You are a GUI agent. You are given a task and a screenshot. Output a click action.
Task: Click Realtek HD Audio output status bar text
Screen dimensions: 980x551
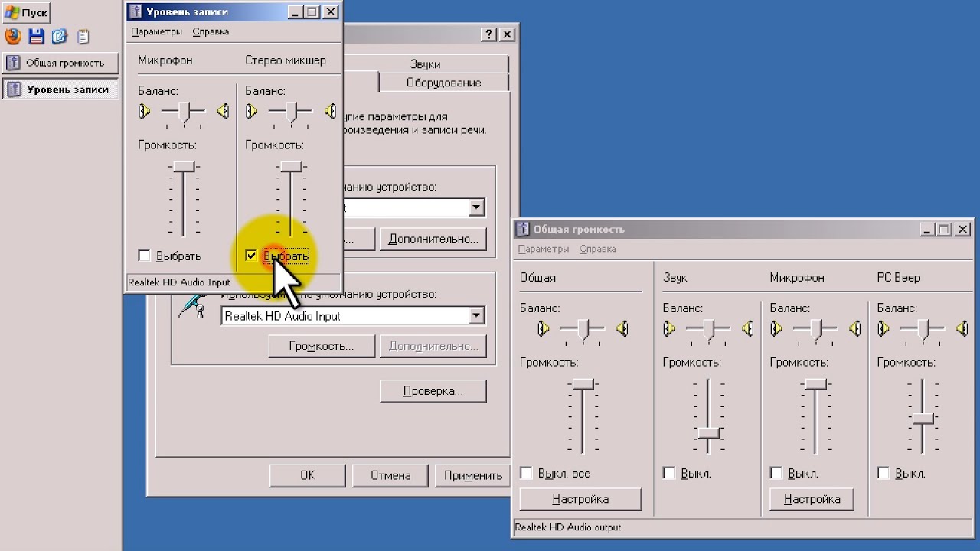coord(568,527)
